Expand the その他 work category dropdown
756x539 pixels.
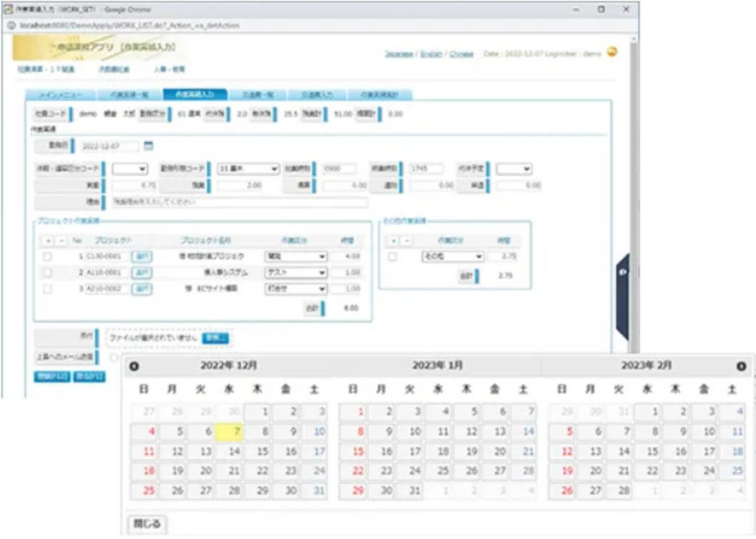coord(453,256)
